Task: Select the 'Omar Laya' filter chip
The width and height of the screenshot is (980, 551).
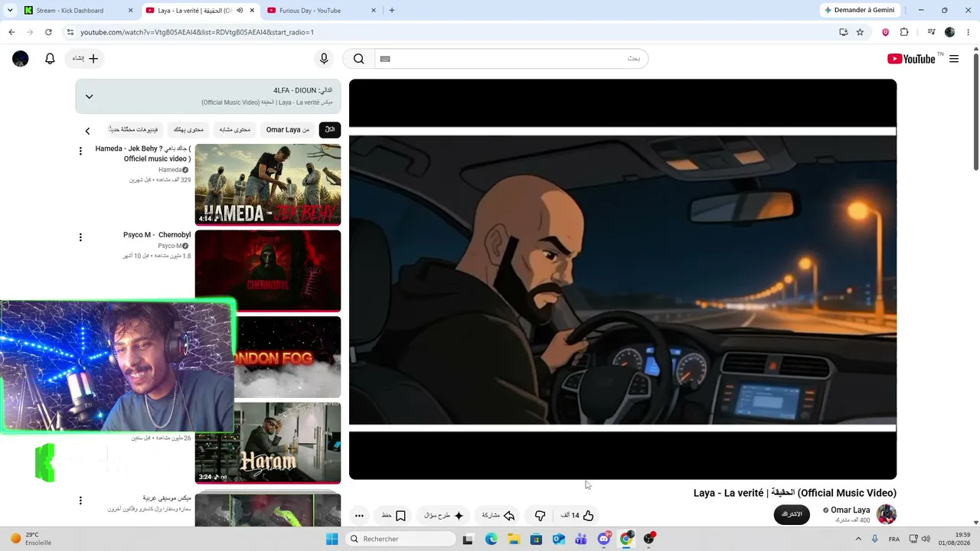Action: point(288,130)
